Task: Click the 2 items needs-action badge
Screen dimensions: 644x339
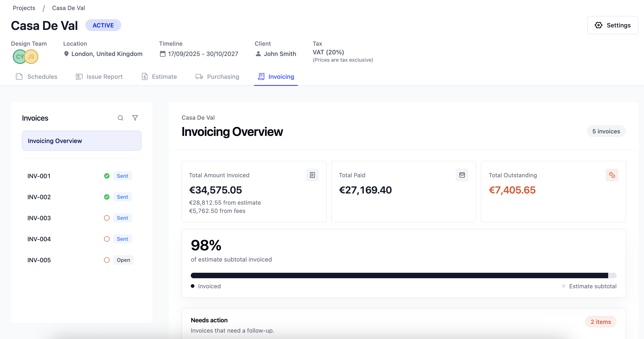Action: pos(601,322)
